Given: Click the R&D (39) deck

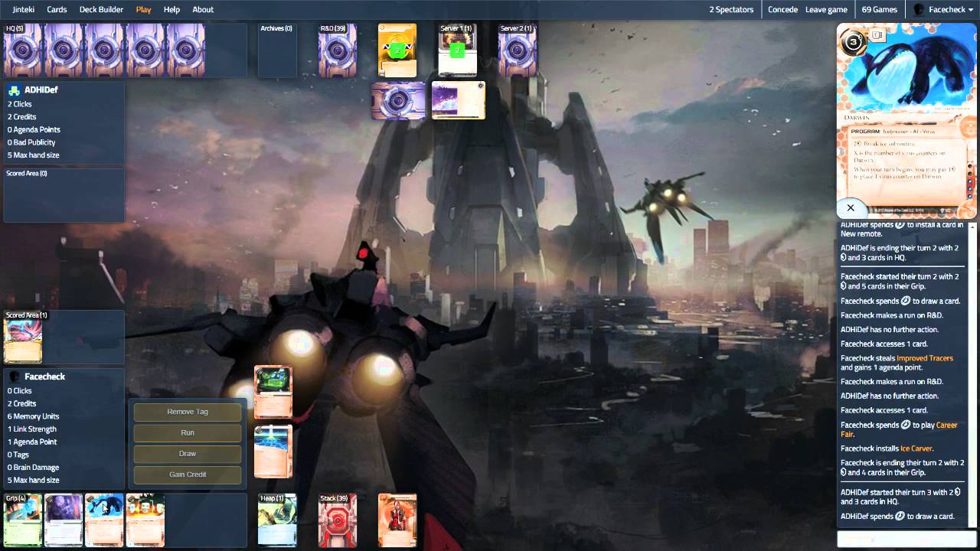Looking at the screenshot, I should coord(338,51).
